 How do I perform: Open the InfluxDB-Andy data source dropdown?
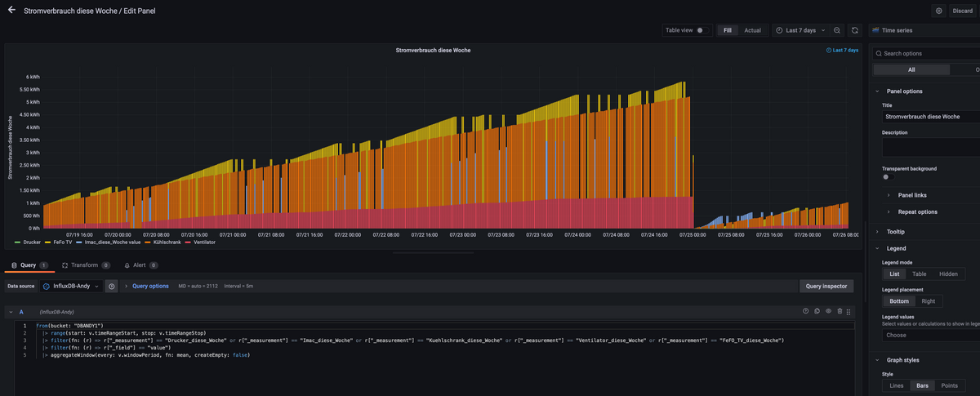click(71, 287)
